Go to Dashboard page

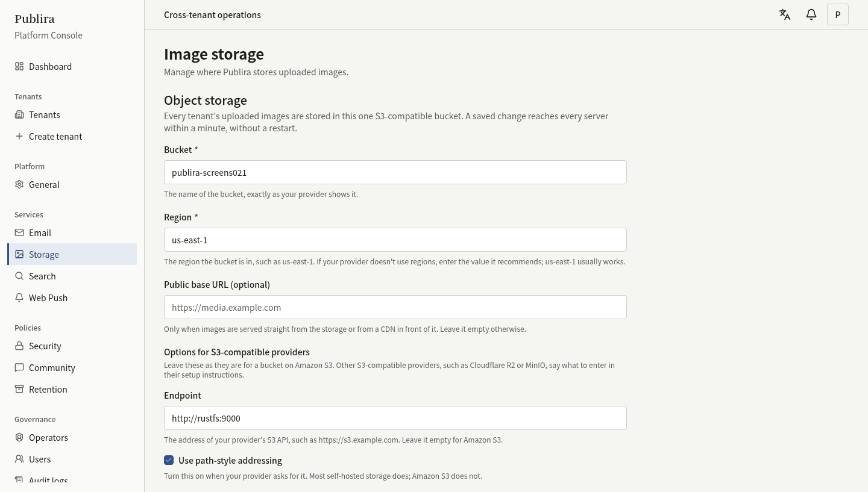(x=72, y=66)
